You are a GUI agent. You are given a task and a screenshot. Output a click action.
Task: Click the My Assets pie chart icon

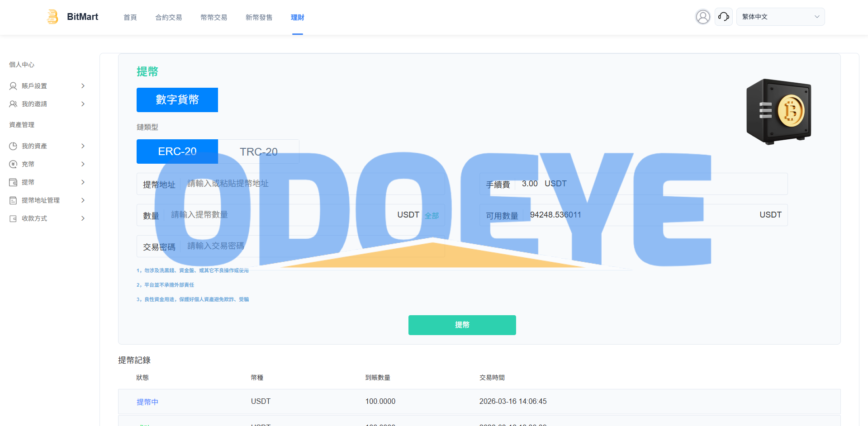13,146
